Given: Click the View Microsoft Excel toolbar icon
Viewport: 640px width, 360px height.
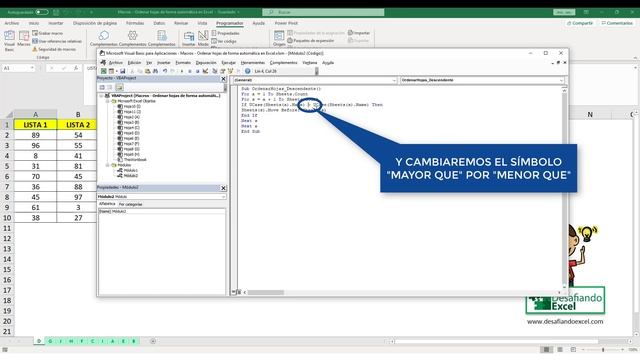Looking at the screenshot, I should 104,71.
